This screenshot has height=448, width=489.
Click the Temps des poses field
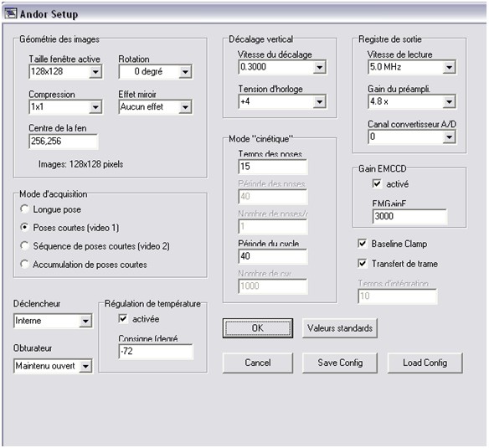coord(273,167)
